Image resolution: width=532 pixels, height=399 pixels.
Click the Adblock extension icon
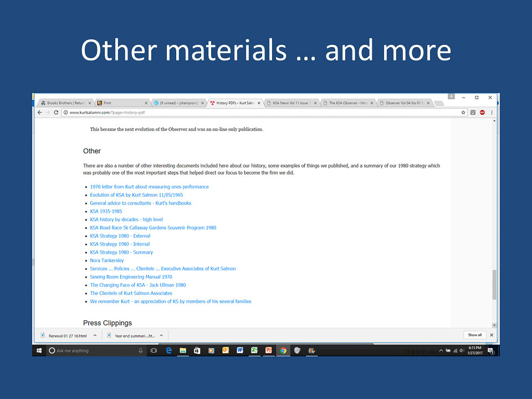(482, 112)
